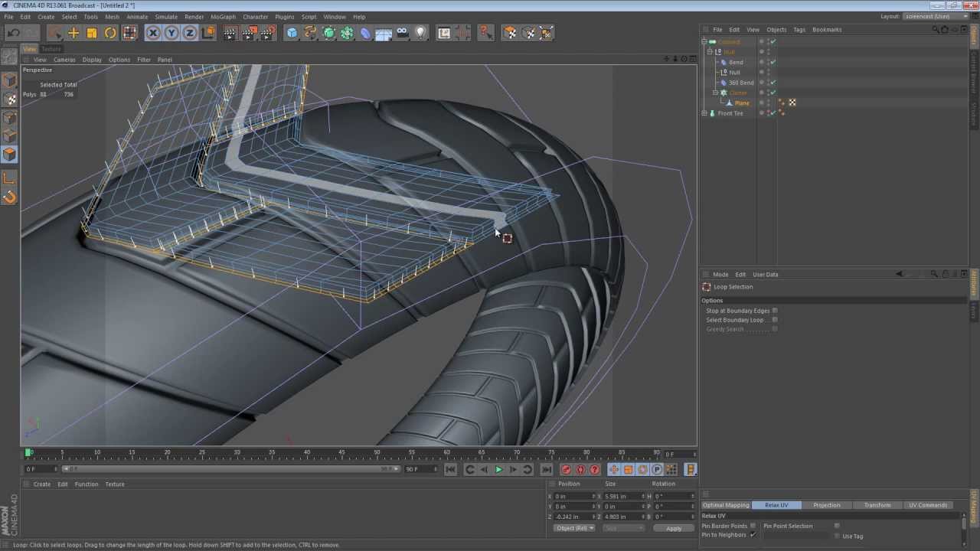This screenshot has width=980, height=551.
Task: Add a Light object (bulb icon)
Action: 420,32
